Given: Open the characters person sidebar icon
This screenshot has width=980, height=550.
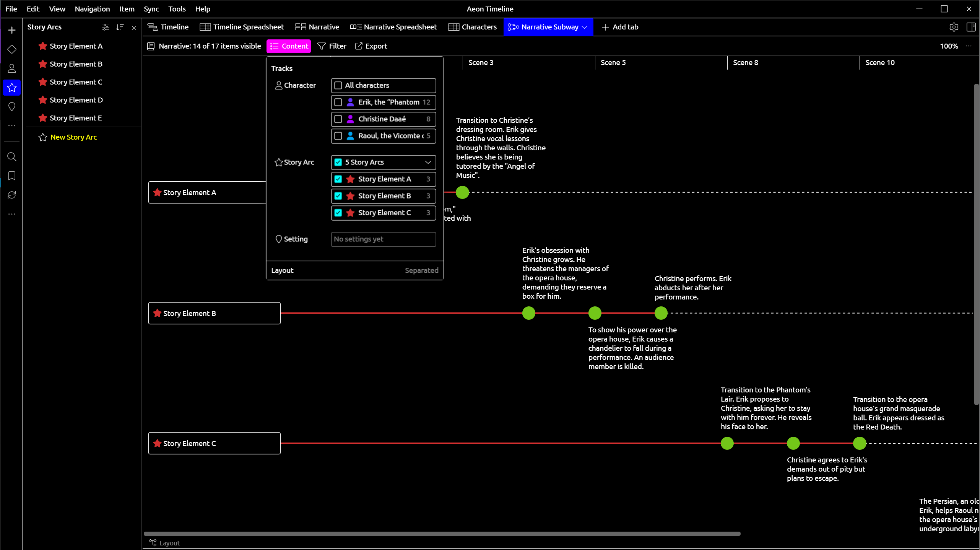Looking at the screenshot, I should click(12, 68).
